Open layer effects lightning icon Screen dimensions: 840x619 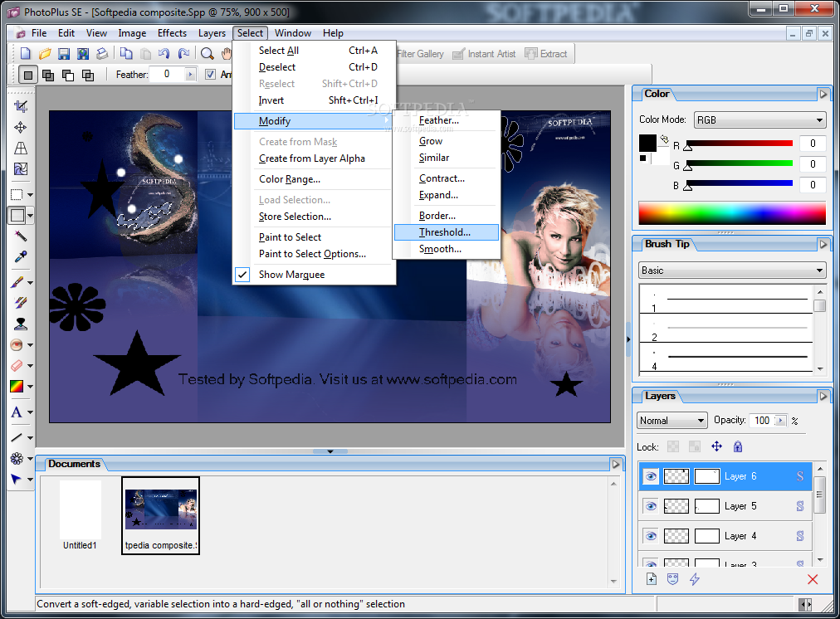[694, 579]
